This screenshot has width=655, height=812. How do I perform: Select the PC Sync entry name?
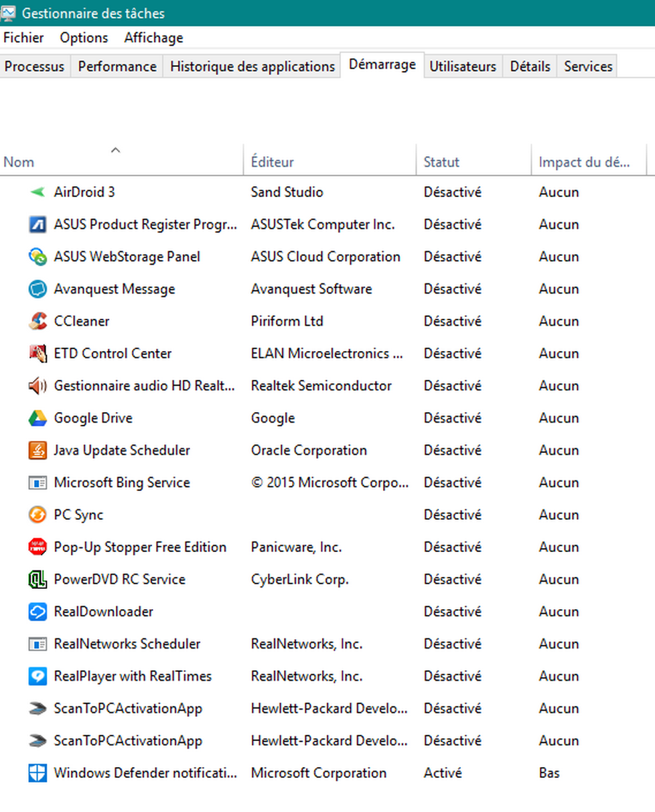pyautogui.click(x=78, y=515)
